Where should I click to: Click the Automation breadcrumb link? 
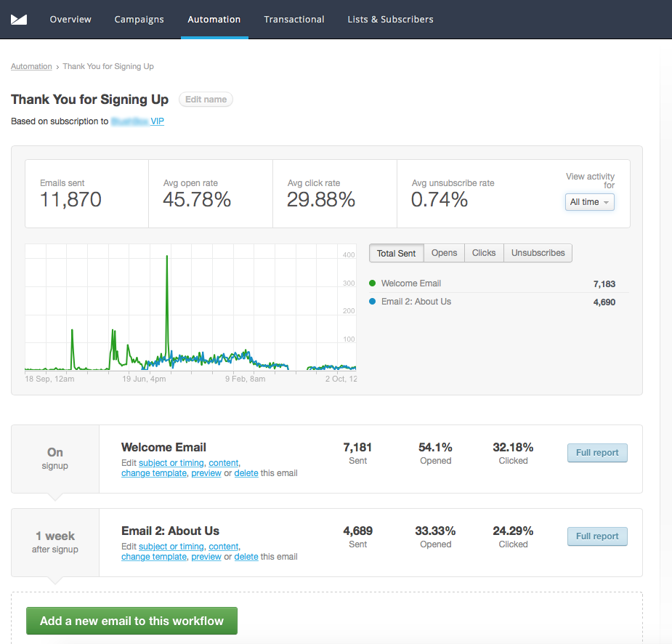pos(31,66)
